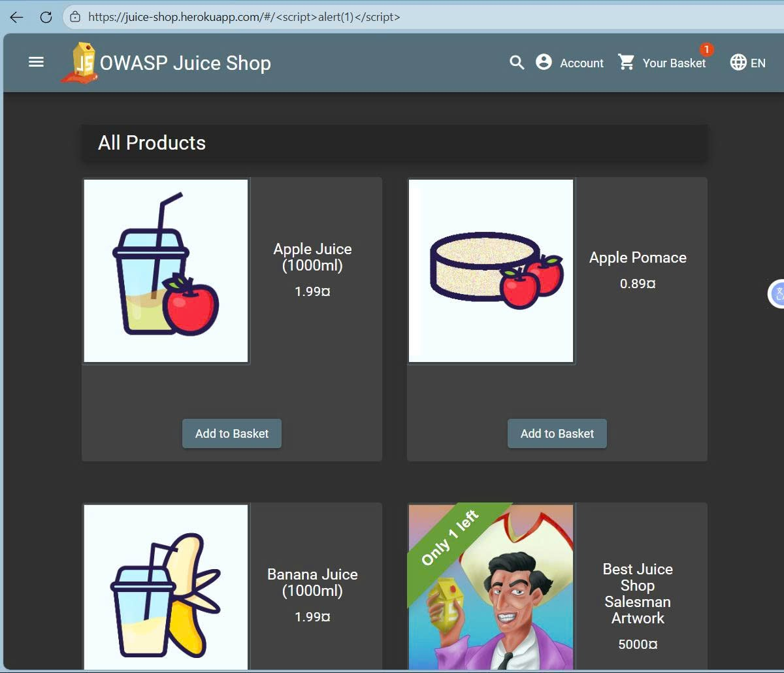Image resolution: width=784 pixels, height=673 pixels.
Task: Click the floating translate widget icon
Action: click(x=776, y=293)
